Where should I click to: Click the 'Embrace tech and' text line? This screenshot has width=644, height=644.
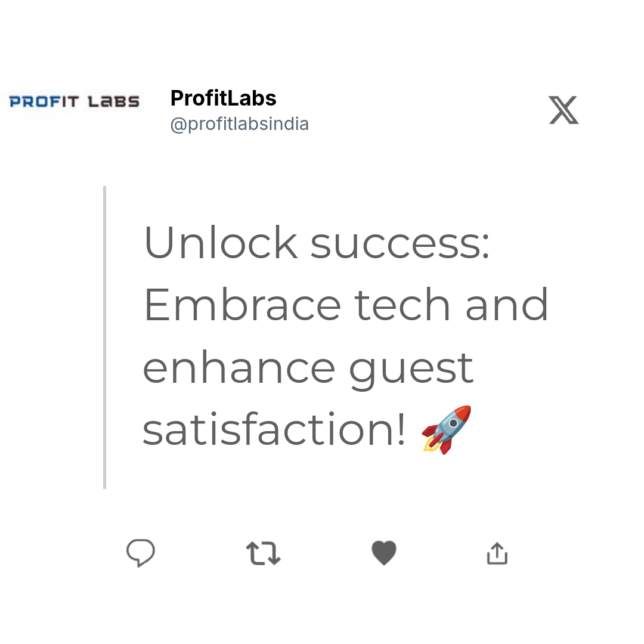346,305
